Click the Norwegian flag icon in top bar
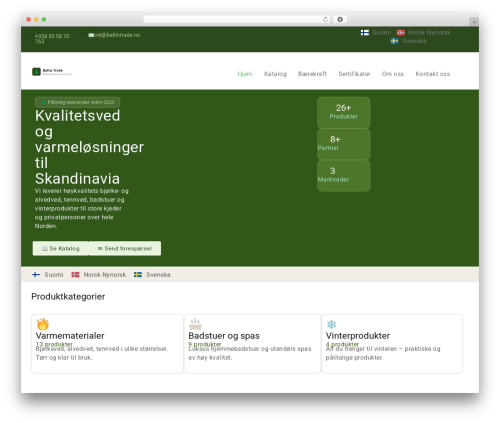This screenshot has height=423, width=500. (400, 33)
